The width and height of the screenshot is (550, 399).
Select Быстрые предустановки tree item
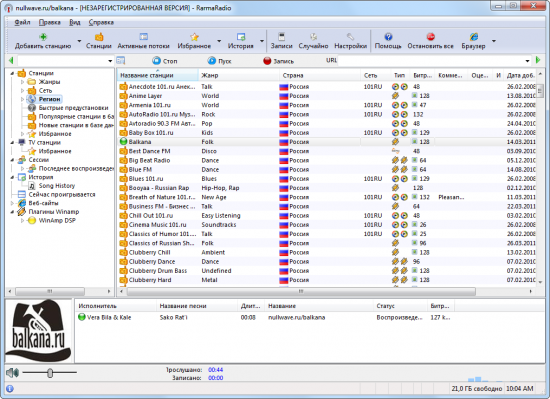pos(73,108)
